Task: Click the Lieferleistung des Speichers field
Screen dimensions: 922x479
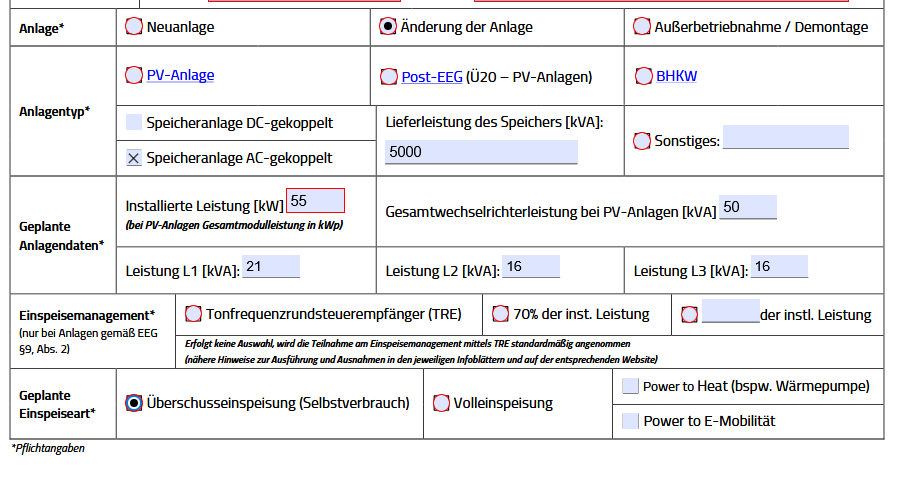Action: [481, 152]
